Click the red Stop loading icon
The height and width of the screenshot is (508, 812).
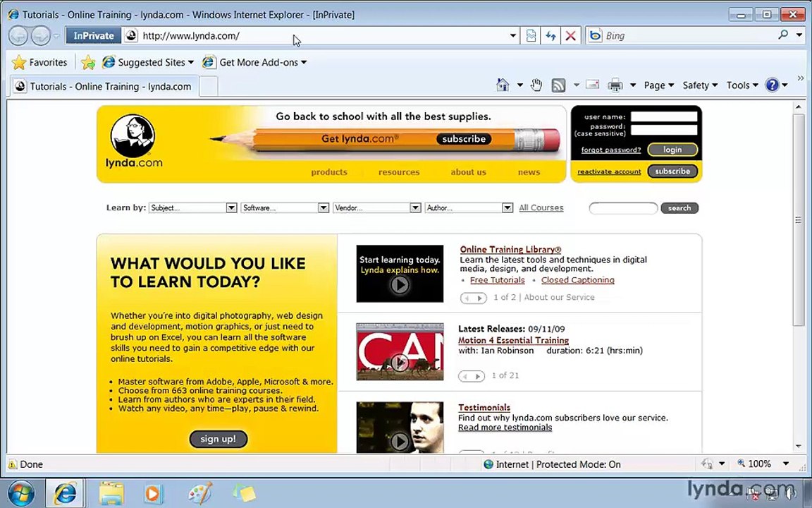(570, 36)
